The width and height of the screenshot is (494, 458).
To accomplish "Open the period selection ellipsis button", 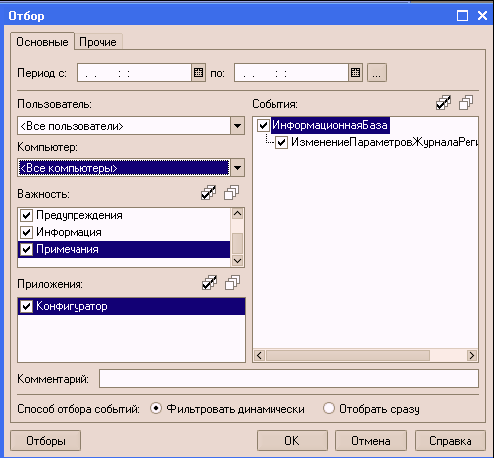I will tap(377, 73).
